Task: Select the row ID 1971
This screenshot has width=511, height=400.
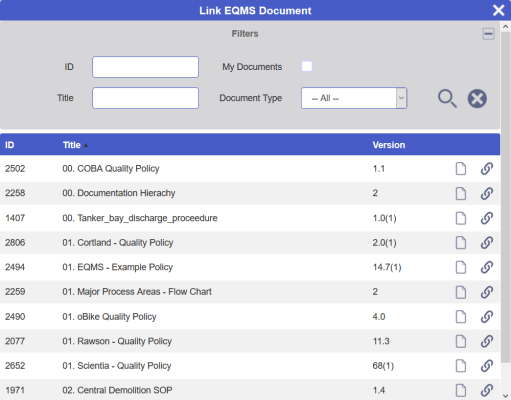Action: [x=15, y=390]
